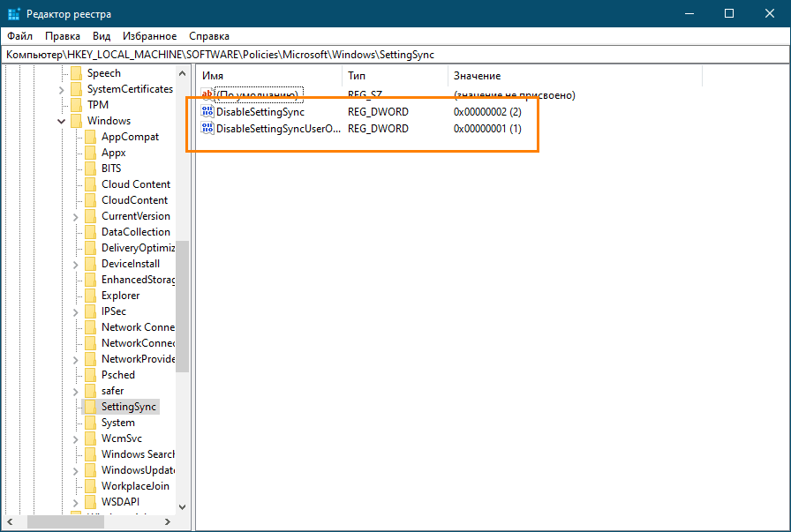Click the Registry Editor app icon in title bar
This screenshot has width=791, height=532.
pyautogui.click(x=14, y=13)
